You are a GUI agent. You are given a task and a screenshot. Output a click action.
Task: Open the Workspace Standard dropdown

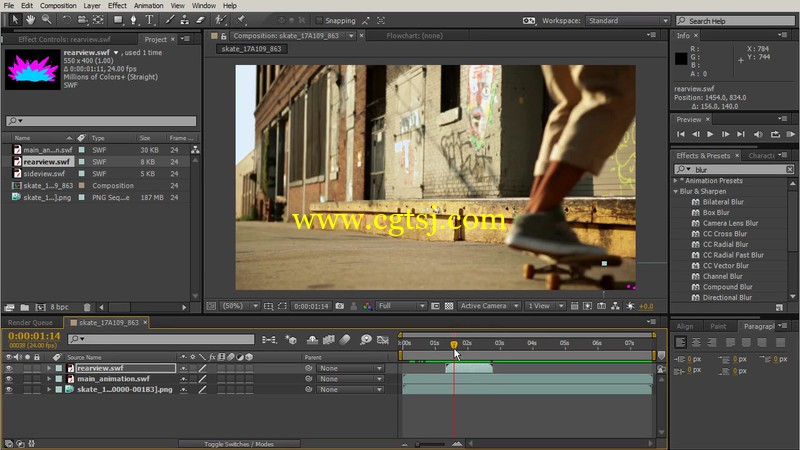(628, 20)
